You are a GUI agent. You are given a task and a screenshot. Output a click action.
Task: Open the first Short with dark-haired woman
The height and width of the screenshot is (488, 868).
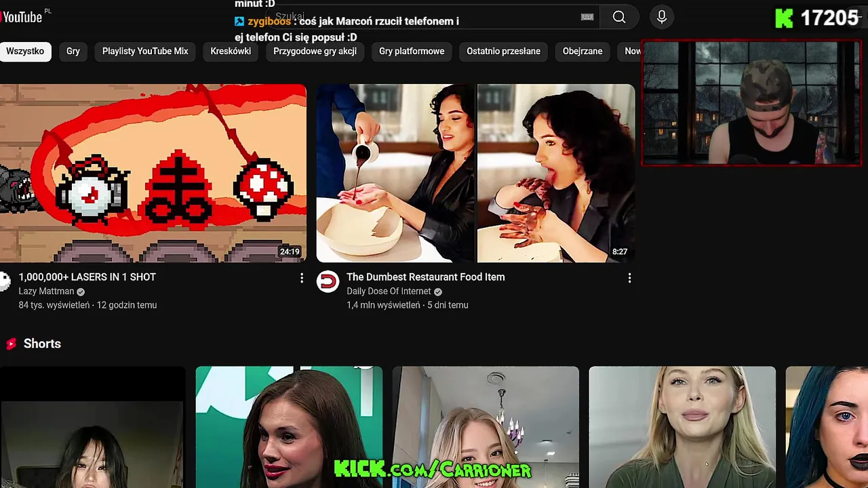92,427
